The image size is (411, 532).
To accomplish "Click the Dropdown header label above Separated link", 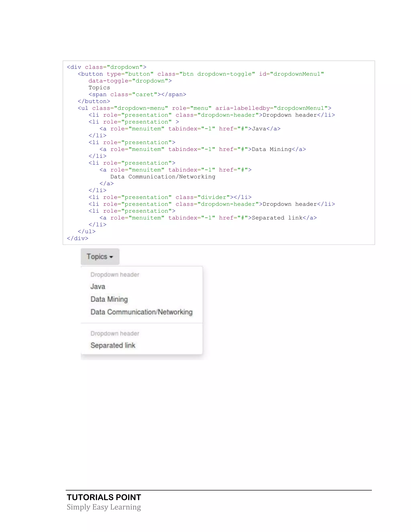I will pyautogui.click(x=115, y=333).
